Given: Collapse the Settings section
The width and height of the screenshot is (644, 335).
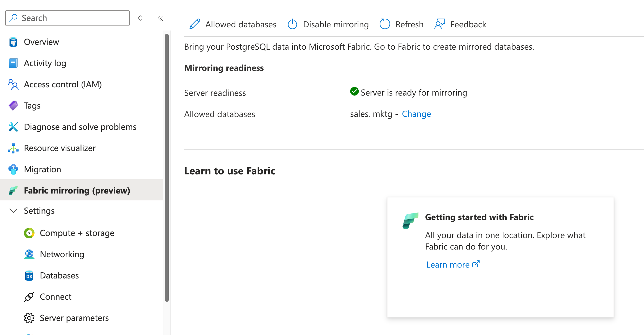Looking at the screenshot, I should tap(13, 211).
